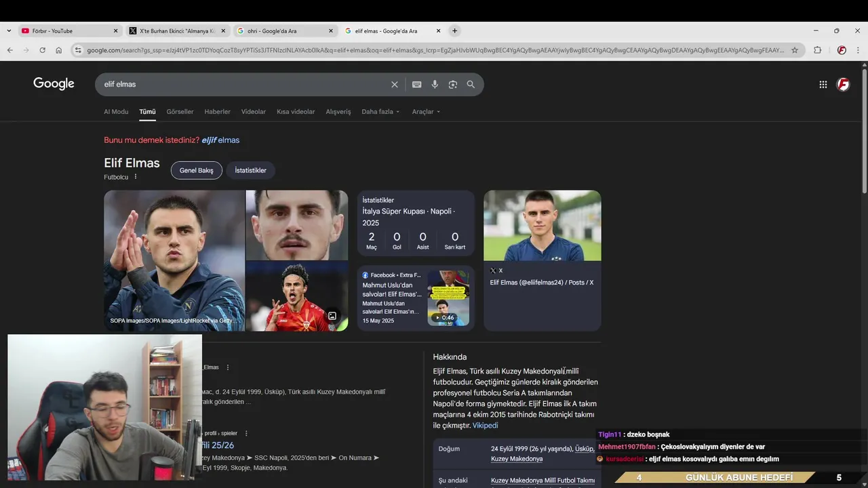868x488 pixels.
Task: Close the X'te Burhan Ekinci tab
Action: [223, 31]
